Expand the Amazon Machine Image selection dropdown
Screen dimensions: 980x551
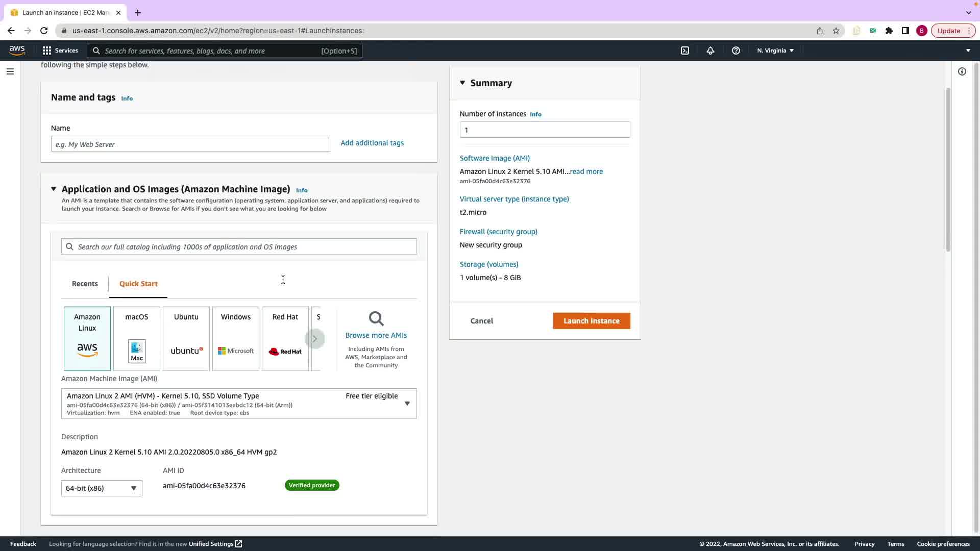pos(407,404)
